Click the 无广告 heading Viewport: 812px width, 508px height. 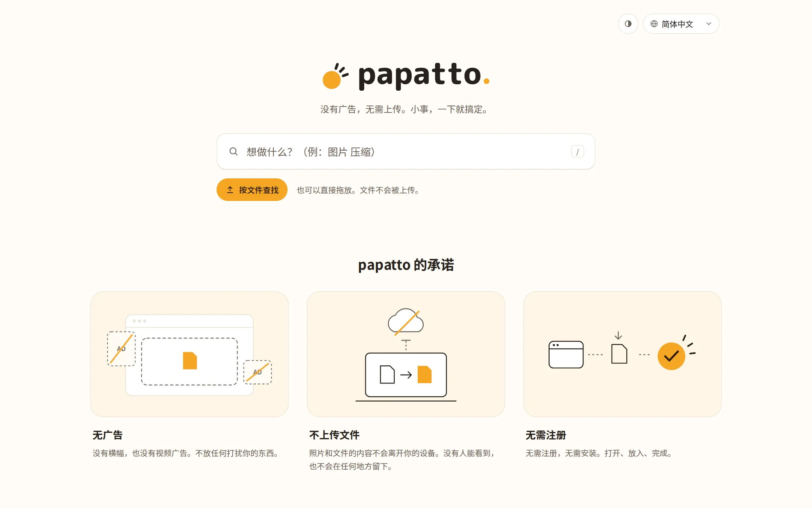[x=108, y=435]
